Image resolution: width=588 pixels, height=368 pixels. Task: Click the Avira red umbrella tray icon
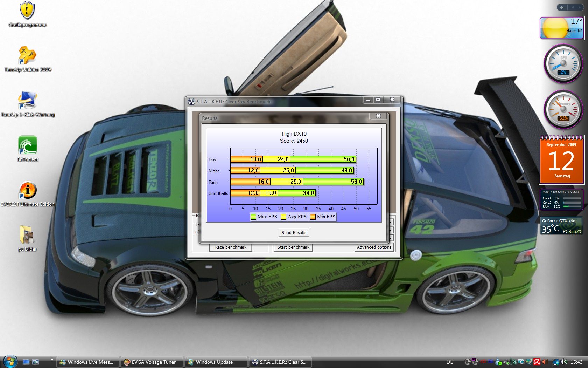coord(537,362)
